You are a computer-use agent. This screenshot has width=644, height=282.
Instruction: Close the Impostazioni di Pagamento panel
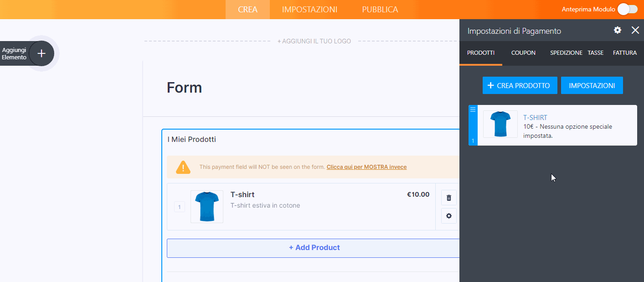635,30
